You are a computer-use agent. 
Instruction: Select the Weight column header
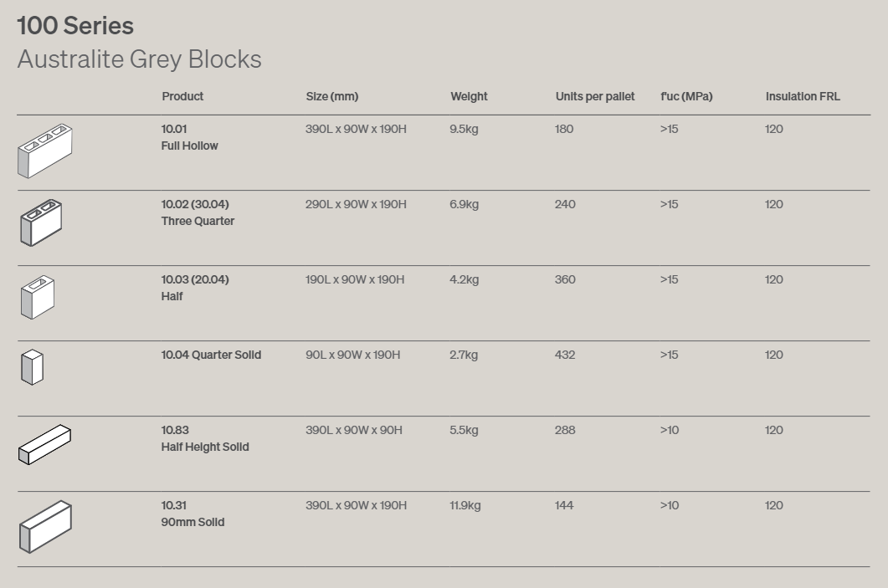point(469,96)
